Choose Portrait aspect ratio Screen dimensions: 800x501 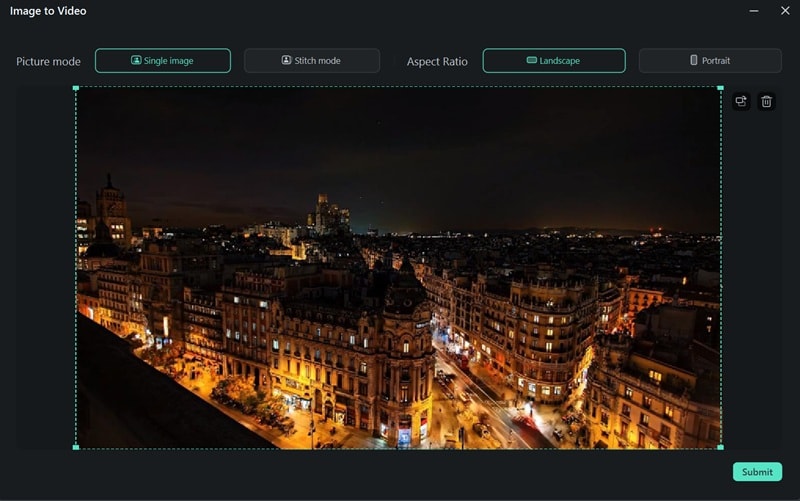coord(710,61)
